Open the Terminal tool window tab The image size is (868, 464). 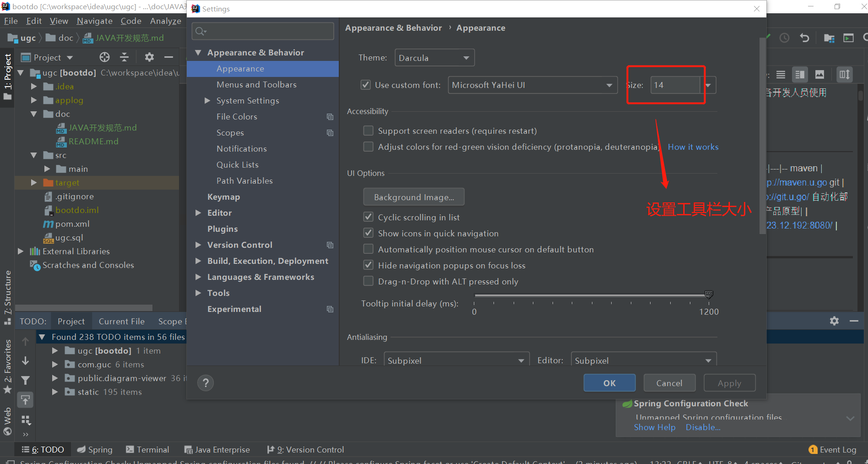(147, 450)
